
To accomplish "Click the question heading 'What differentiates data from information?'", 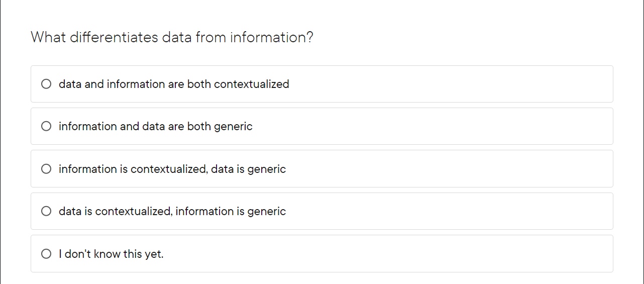I will (172, 37).
